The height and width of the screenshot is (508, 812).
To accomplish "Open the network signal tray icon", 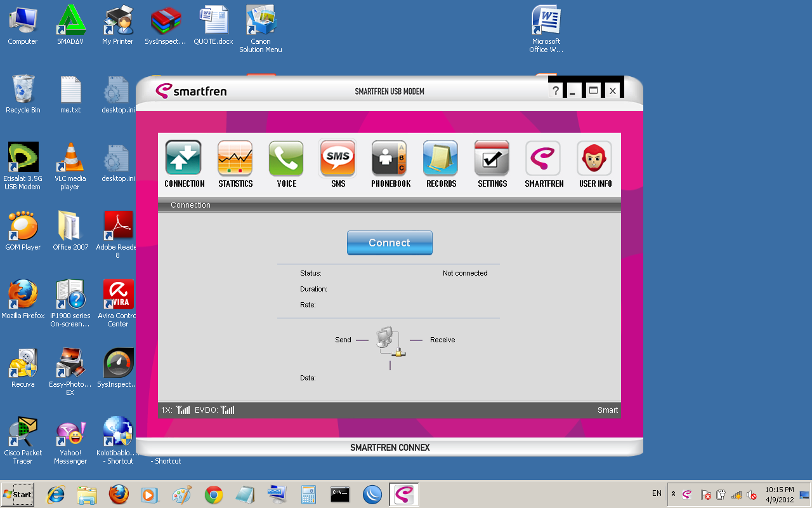I will coord(737,495).
